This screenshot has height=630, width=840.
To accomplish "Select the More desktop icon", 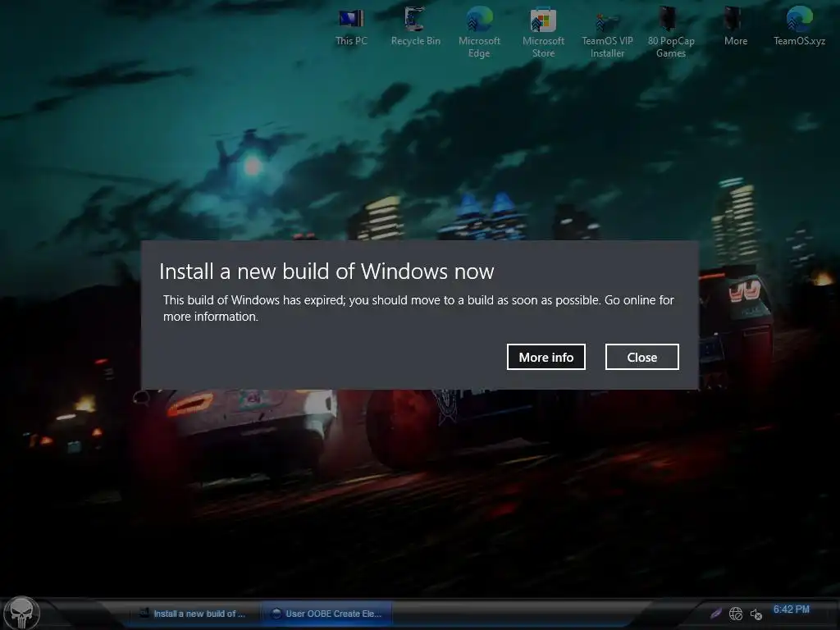I will (x=735, y=27).
